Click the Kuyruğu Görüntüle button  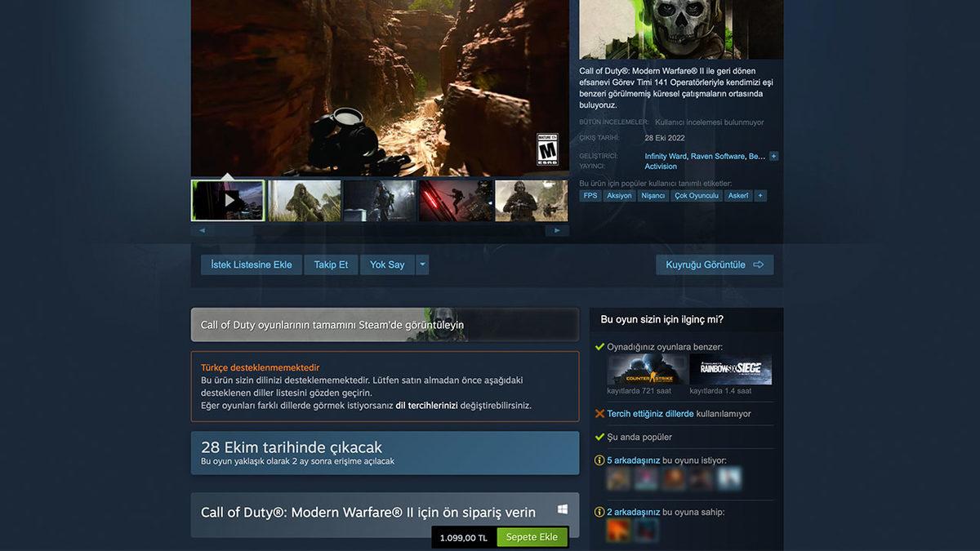pos(715,264)
